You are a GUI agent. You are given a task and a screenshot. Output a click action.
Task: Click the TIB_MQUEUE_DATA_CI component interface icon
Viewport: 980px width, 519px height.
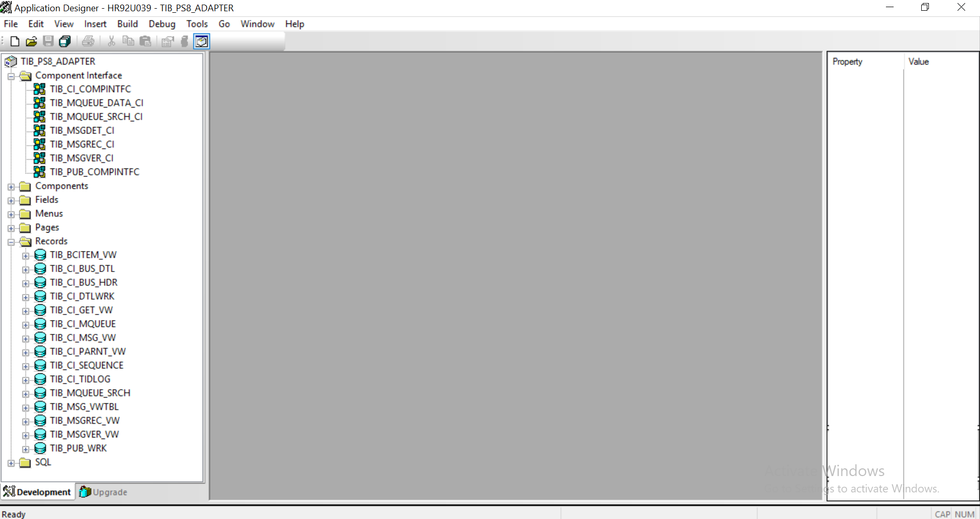[x=39, y=103]
